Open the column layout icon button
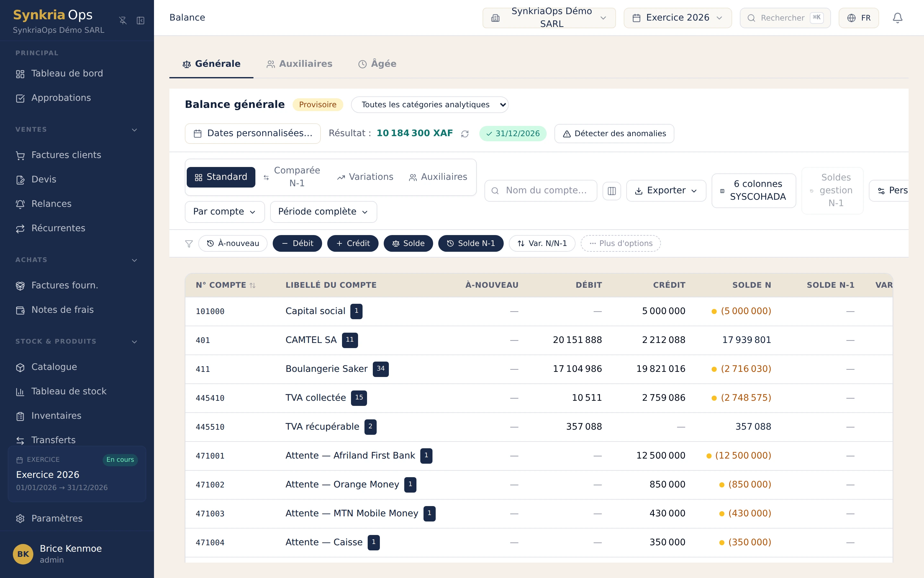The image size is (924, 578). (612, 191)
